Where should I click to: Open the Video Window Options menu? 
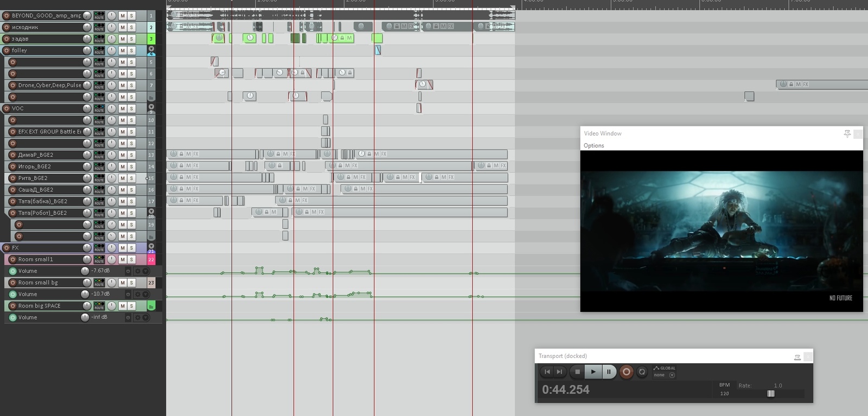[593, 145]
